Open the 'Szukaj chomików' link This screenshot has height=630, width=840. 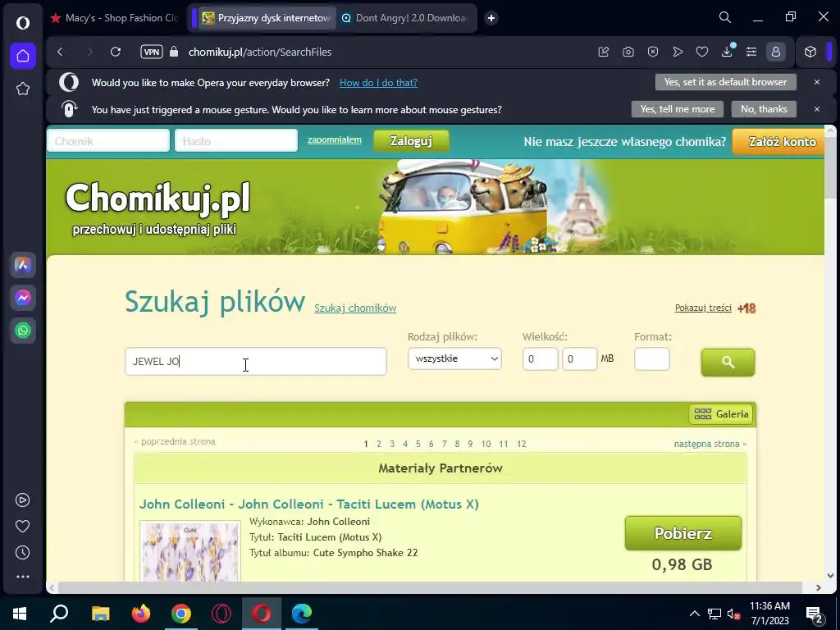pos(355,308)
